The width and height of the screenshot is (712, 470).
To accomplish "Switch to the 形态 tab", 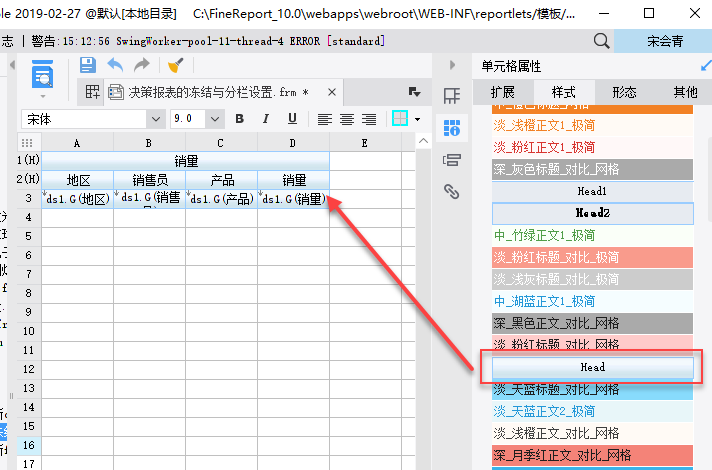I will [x=624, y=92].
